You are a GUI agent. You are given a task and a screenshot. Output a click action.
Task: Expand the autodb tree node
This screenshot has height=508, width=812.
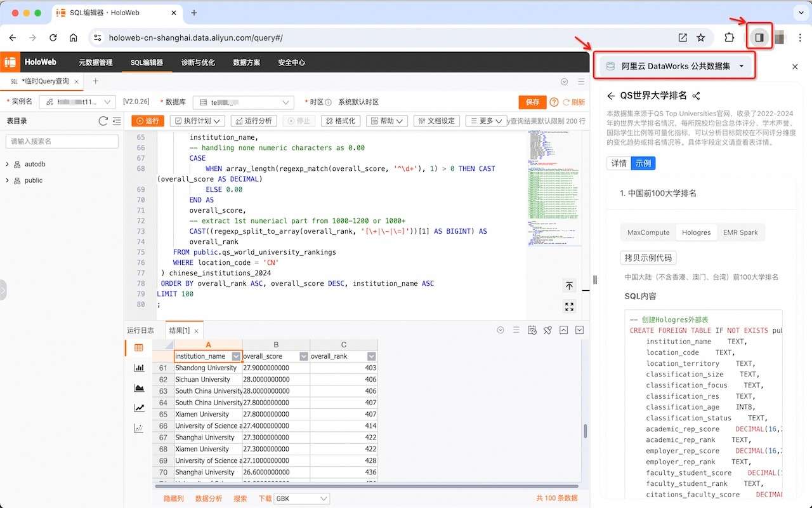coord(8,164)
